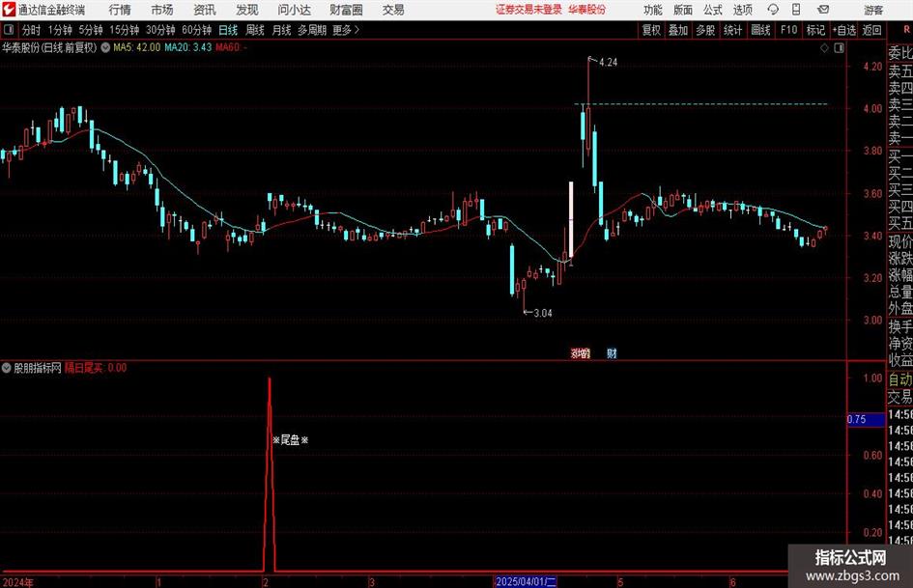Click the 叠加 overlay toolbar button

[678, 30]
